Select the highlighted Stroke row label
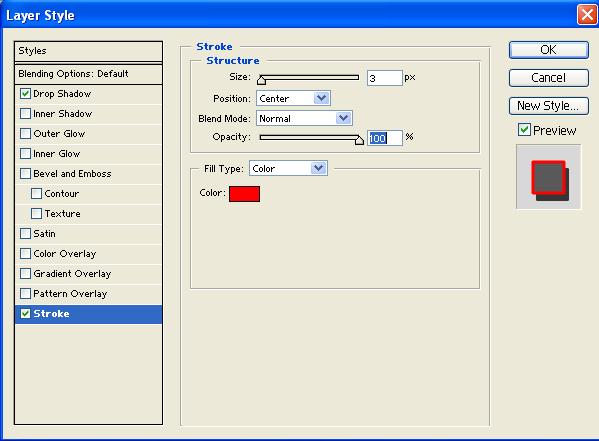The width and height of the screenshot is (599, 441). click(x=51, y=314)
